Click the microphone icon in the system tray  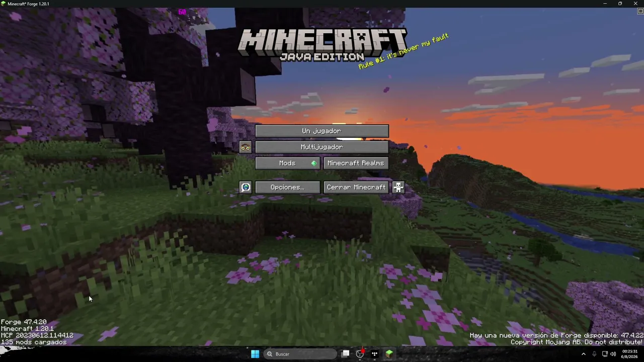click(x=594, y=354)
